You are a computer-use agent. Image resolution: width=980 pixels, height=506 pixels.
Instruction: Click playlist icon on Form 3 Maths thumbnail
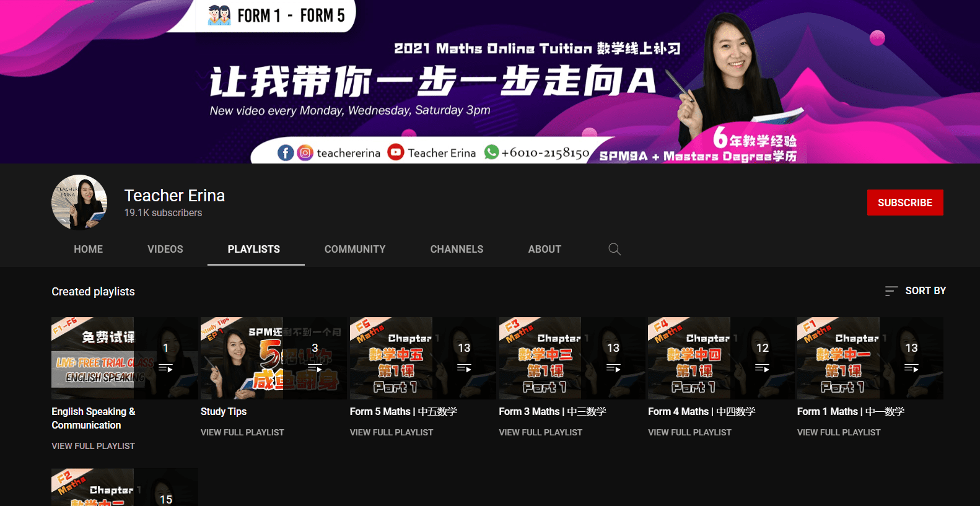tap(613, 369)
